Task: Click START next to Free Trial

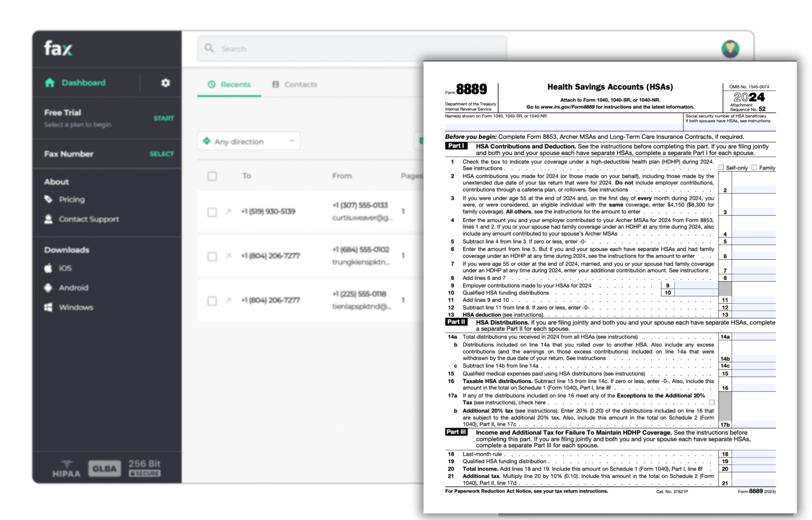Action: point(163,118)
